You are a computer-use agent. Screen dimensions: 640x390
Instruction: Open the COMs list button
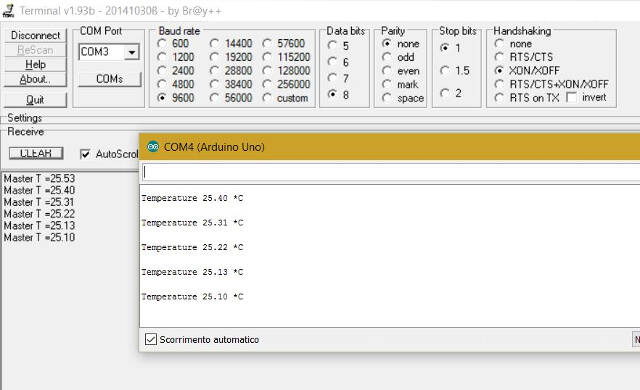[109, 79]
